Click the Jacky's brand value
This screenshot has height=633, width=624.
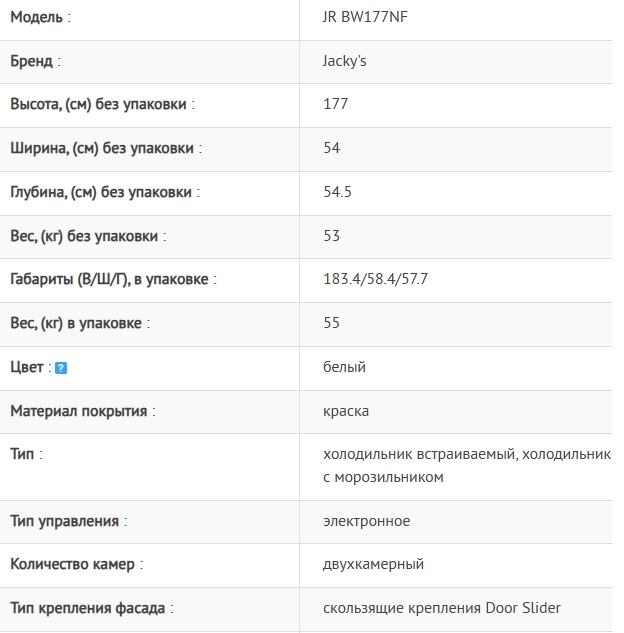point(345,61)
